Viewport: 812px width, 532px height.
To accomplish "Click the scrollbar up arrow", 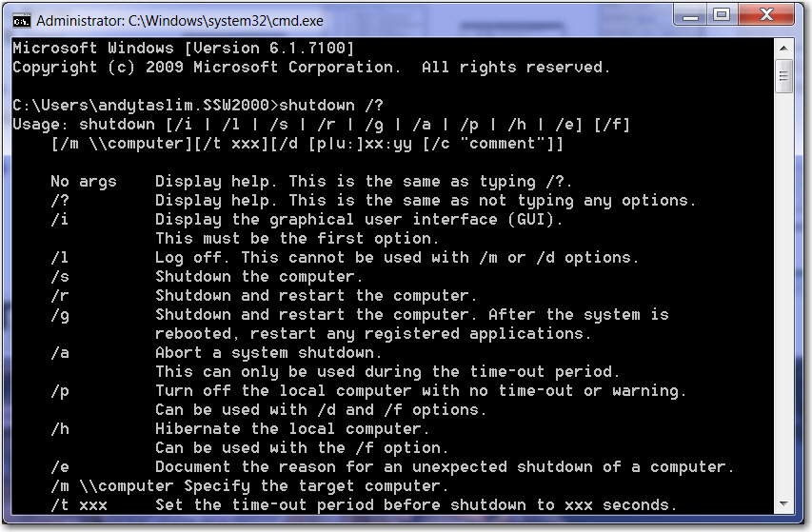I will (x=783, y=46).
